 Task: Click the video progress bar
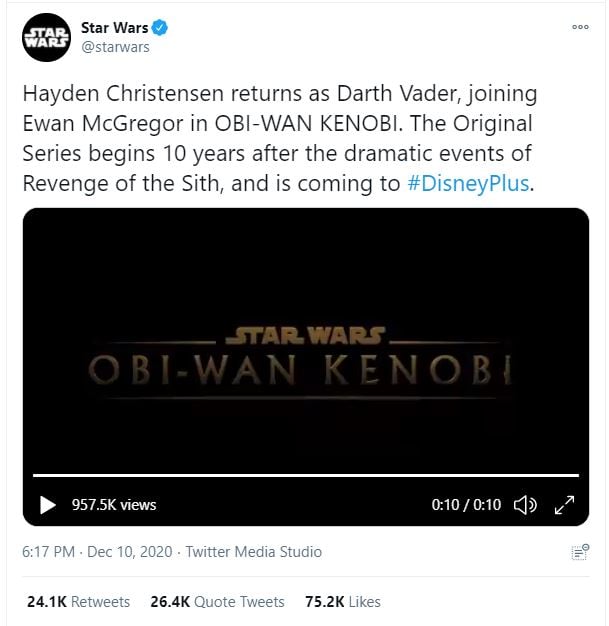(x=305, y=475)
